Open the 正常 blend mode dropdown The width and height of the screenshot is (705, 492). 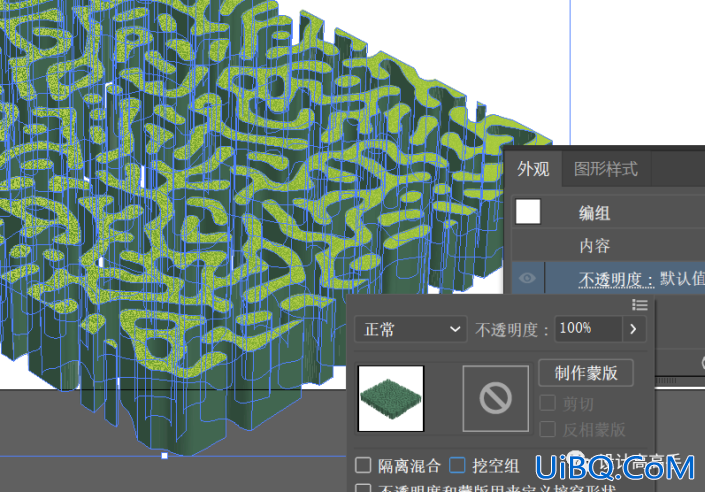coord(411,329)
